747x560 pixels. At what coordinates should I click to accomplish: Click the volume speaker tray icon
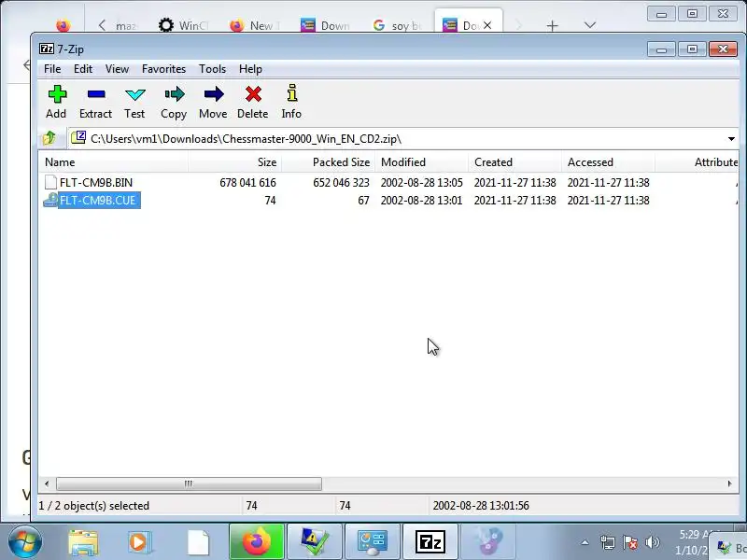point(652,542)
